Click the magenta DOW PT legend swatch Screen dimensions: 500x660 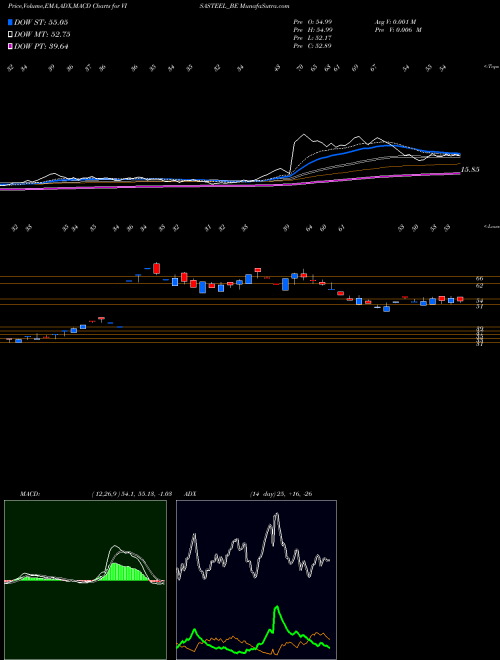10,46
